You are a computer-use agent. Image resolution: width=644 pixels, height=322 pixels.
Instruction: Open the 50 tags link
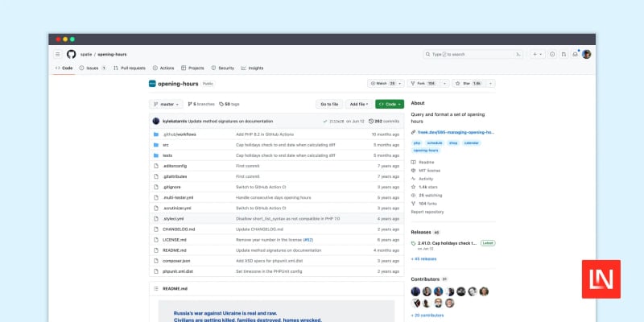click(x=229, y=104)
